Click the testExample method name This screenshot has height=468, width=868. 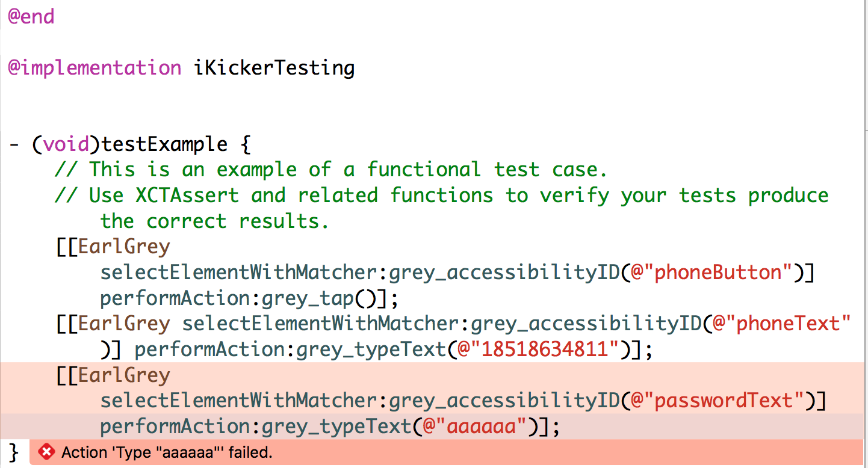[x=164, y=145]
